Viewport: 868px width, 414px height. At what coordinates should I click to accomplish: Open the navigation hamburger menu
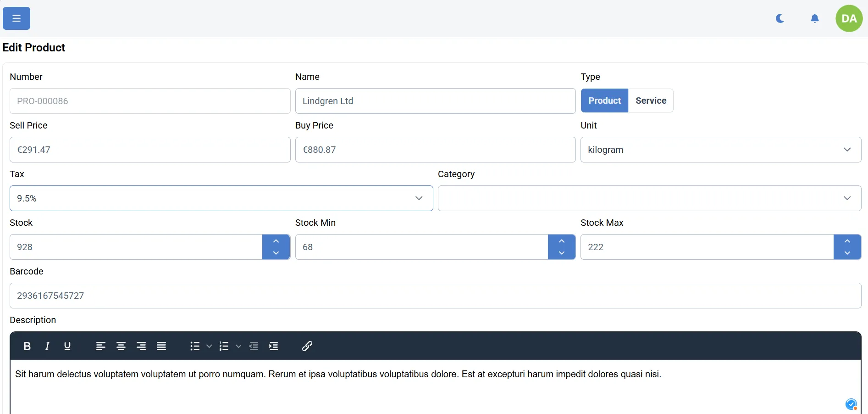click(x=16, y=18)
